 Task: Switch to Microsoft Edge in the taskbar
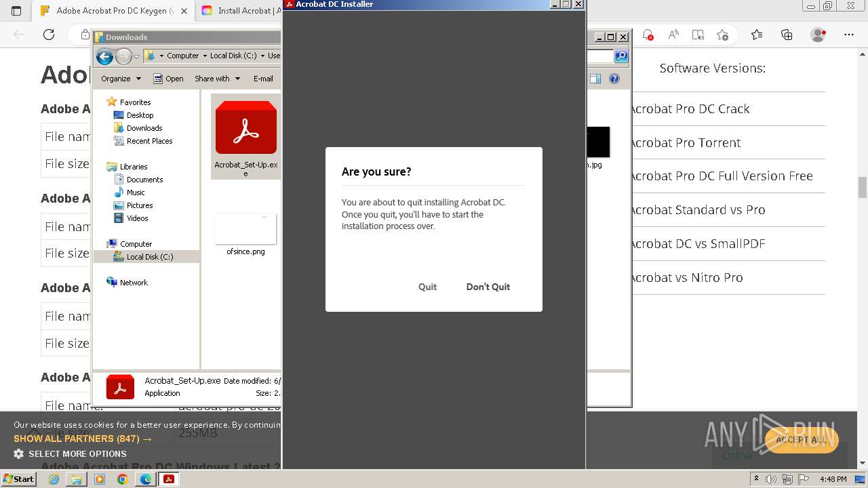pyautogui.click(x=145, y=479)
